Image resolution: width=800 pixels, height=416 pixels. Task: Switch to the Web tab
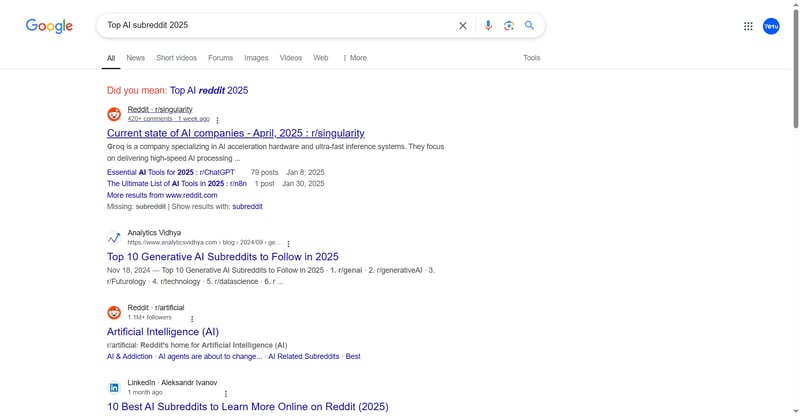(321, 58)
